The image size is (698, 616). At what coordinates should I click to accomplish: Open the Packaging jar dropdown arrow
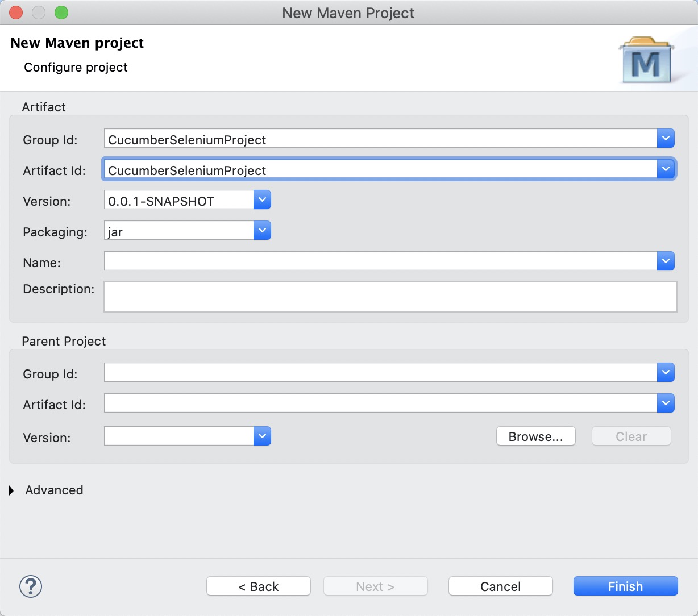coord(262,230)
